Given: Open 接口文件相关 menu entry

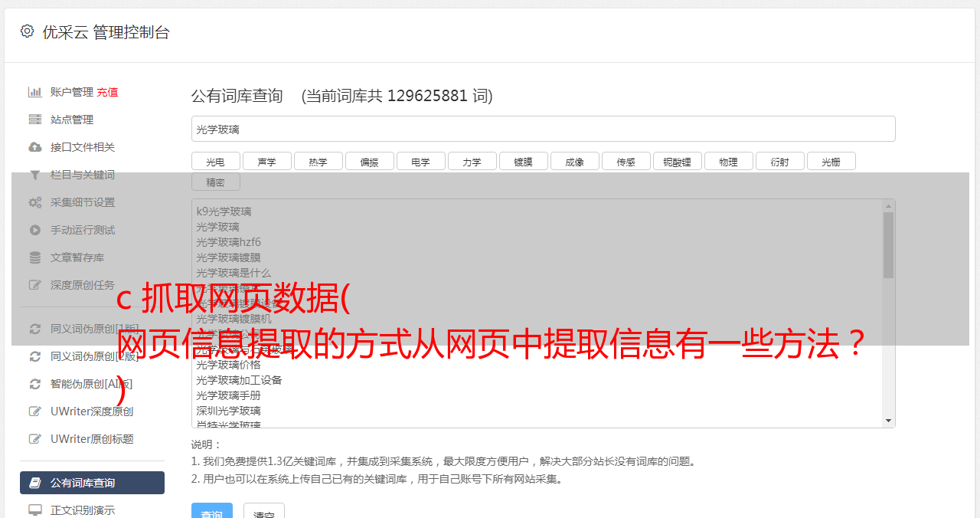Looking at the screenshot, I should [x=83, y=147].
